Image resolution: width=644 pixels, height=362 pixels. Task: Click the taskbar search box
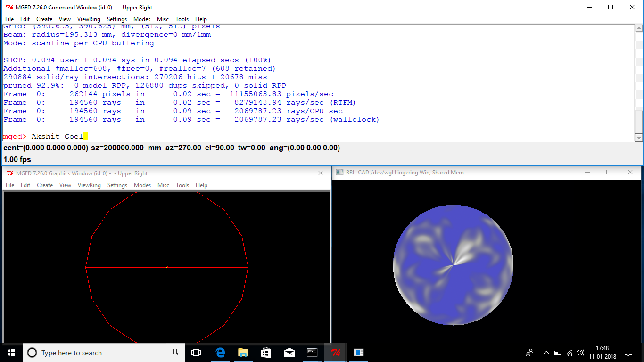[x=104, y=353]
